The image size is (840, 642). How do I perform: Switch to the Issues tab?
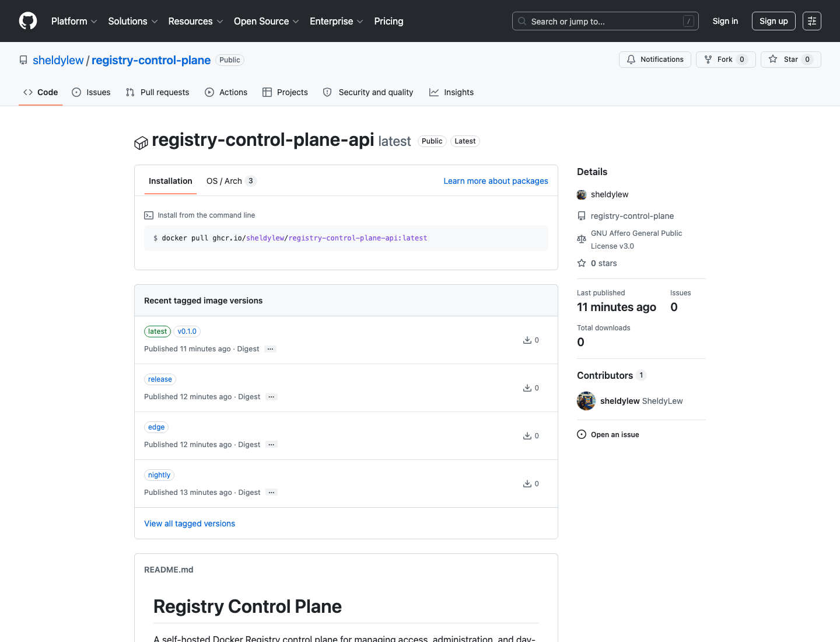coord(91,92)
